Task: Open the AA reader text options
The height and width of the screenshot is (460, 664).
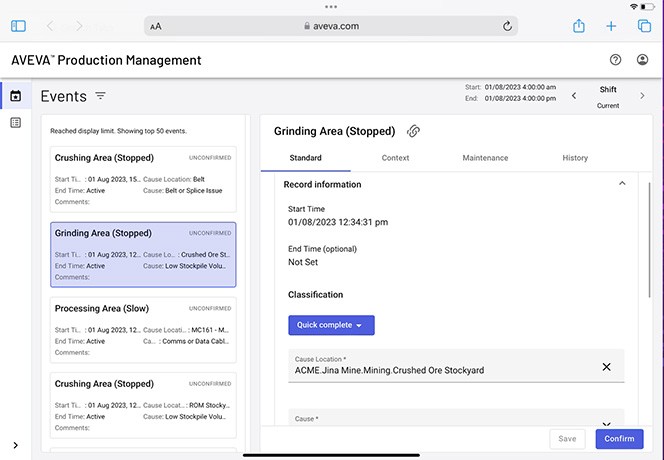Action: pos(156,26)
